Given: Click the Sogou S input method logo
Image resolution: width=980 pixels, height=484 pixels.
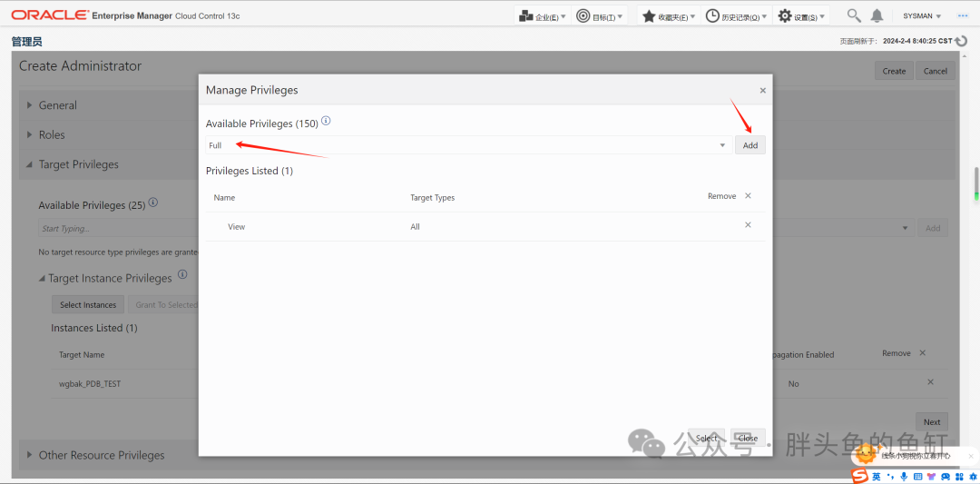Looking at the screenshot, I should pos(861,476).
